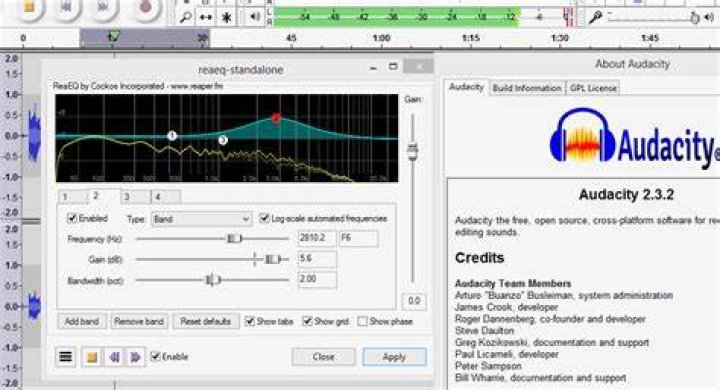Click the Bandwidth (oct) slider handle
Screen dimensions: 720x390
[213, 280]
